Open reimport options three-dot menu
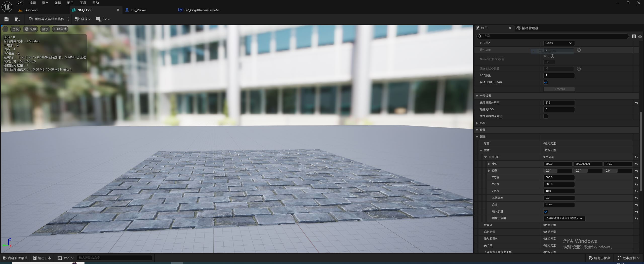The image size is (644, 264). point(68,19)
